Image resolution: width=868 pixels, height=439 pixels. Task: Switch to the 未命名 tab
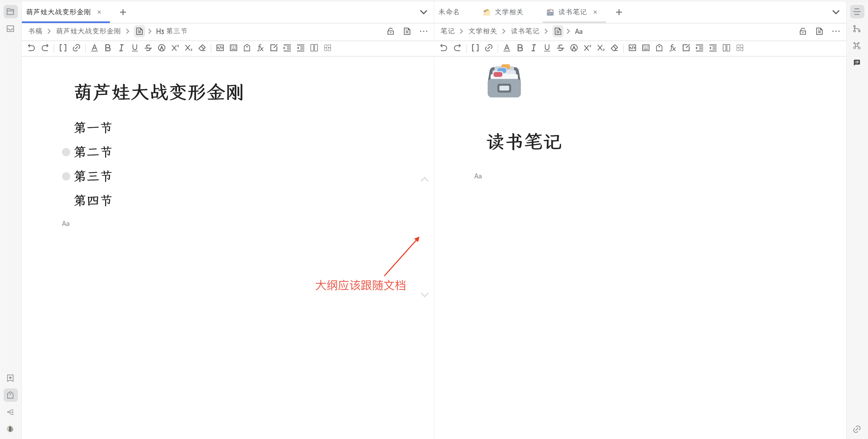[x=448, y=12]
